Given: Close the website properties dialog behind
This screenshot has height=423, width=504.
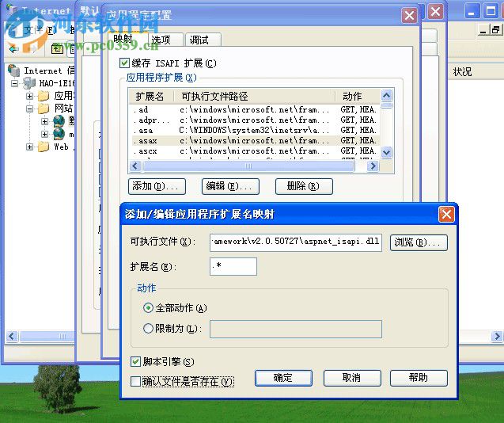Looking at the screenshot, I should click(x=436, y=12).
